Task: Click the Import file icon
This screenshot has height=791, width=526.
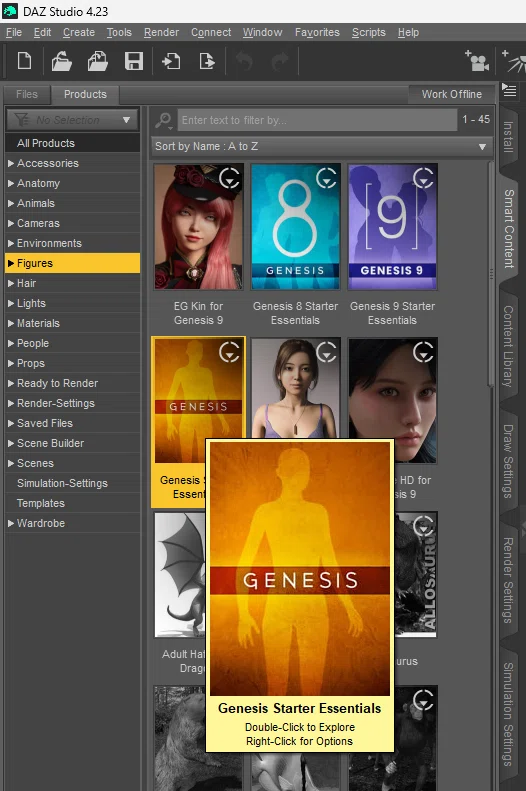Action: pos(171,61)
